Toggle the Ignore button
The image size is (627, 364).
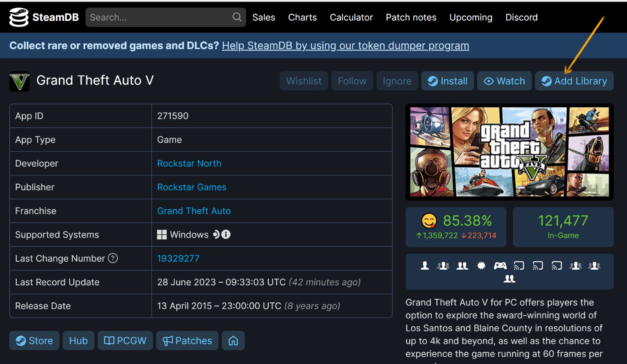(397, 81)
